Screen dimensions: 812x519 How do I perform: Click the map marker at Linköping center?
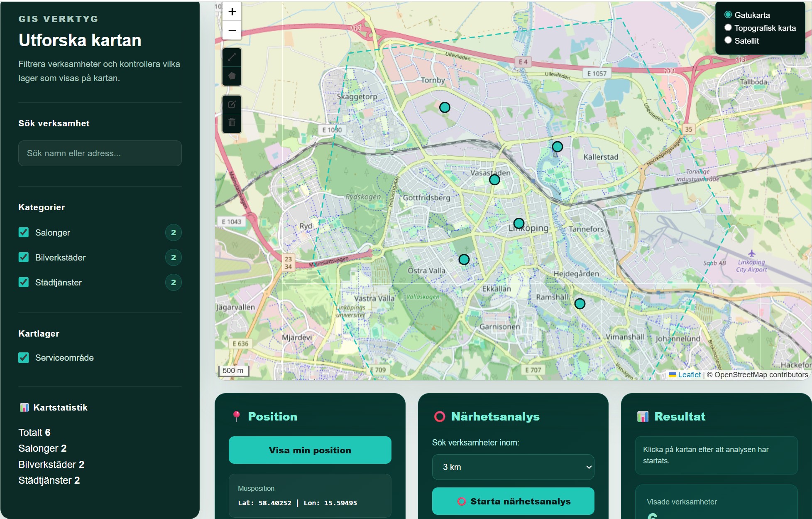[x=519, y=224]
